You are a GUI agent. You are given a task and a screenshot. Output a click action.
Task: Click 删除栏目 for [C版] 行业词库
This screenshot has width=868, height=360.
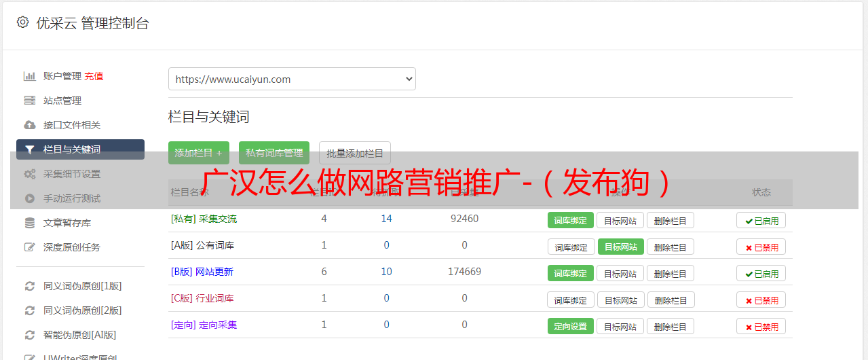click(671, 300)
